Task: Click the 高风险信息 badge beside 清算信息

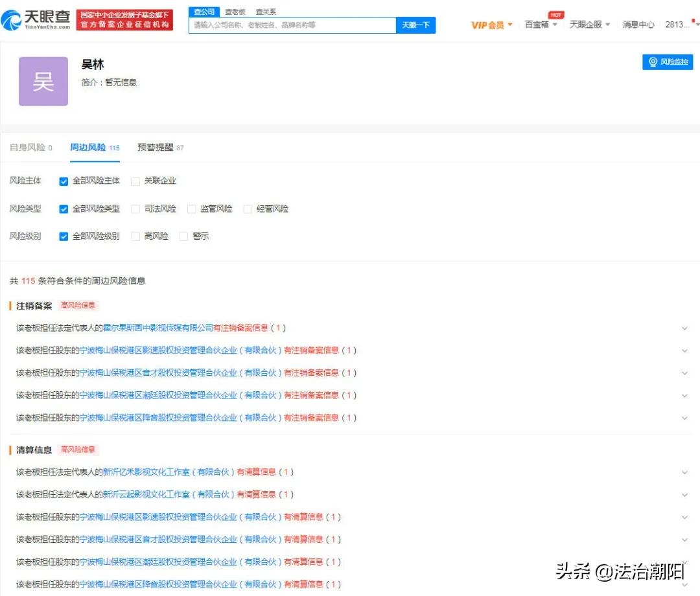Action: 78,449
